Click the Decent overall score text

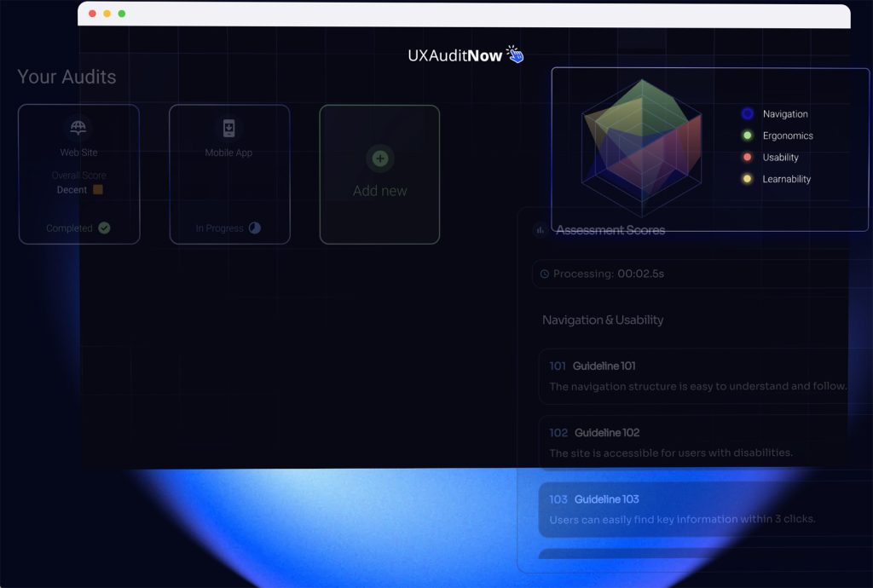tap(72, 190)
